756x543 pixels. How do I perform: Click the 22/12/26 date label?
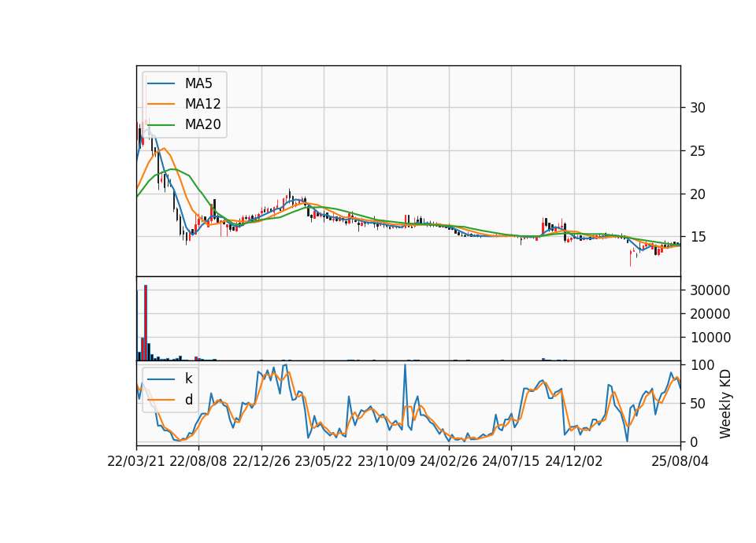[261, 461]
